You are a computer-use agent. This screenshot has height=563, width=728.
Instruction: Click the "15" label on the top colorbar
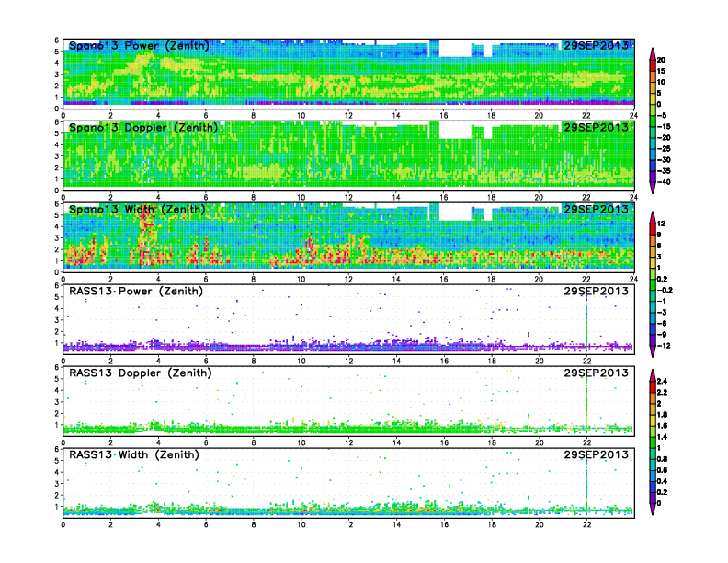(661, 71)
